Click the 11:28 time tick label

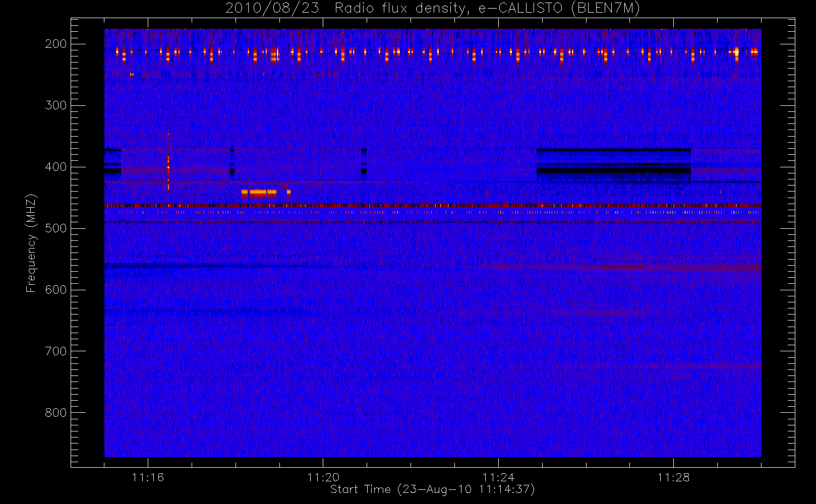click(673, 477)
